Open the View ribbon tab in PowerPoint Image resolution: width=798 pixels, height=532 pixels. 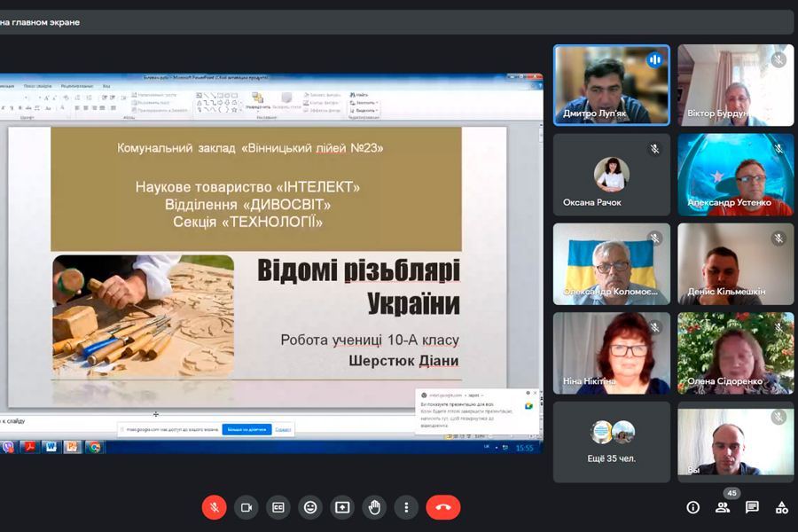106,86
